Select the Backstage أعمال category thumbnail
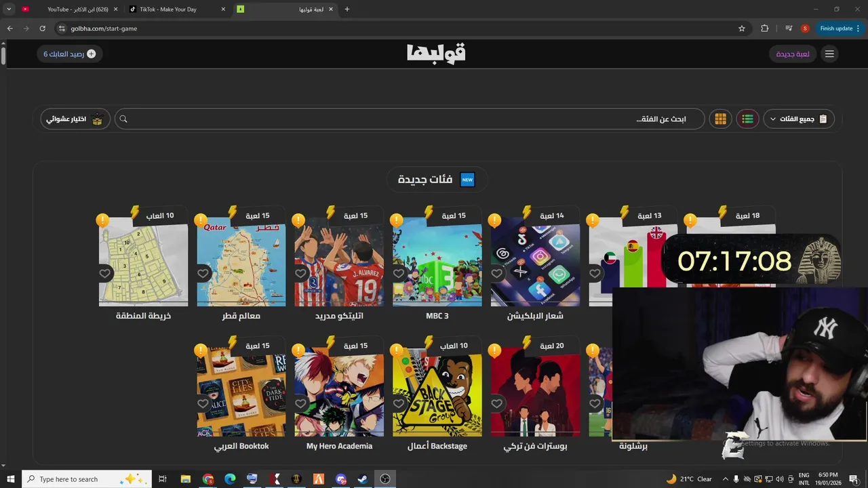The image size is (868, 488). [437, 392]
